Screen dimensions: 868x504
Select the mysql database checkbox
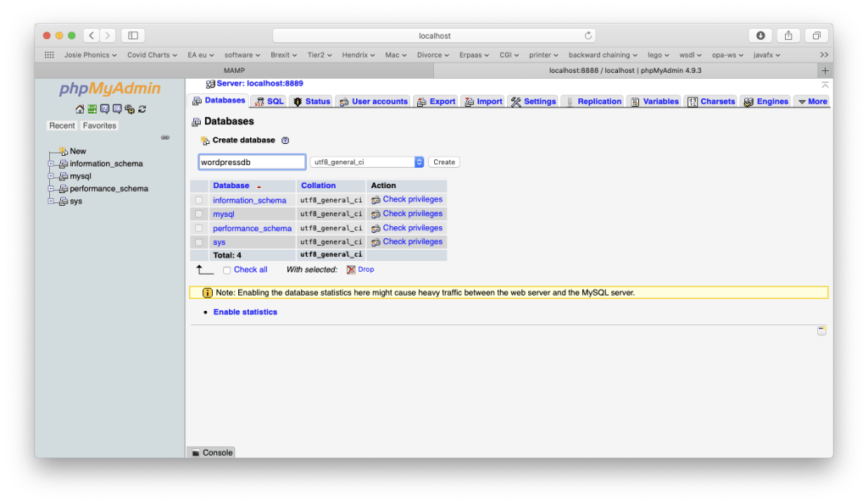199,214
